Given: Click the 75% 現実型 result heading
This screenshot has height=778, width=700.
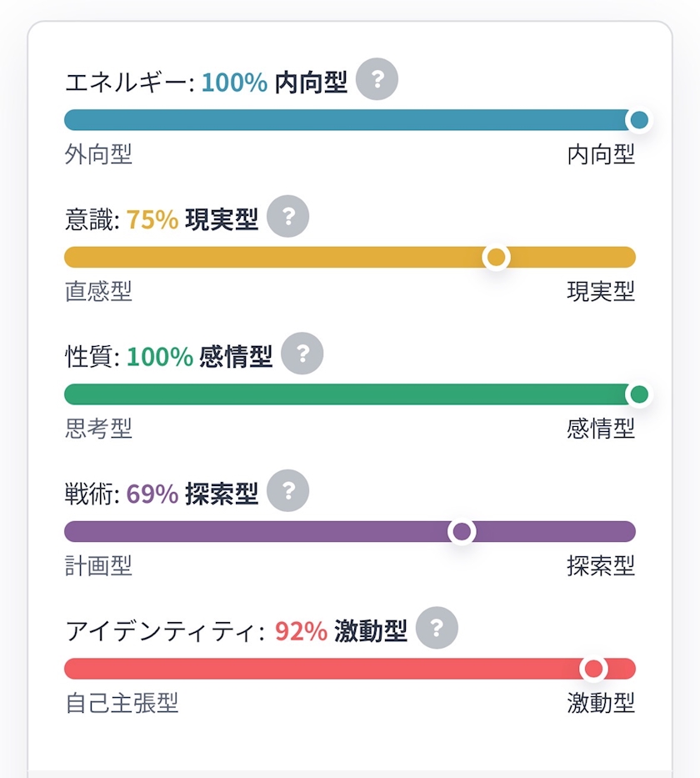Looking at the screenshot, I should 192,219.
